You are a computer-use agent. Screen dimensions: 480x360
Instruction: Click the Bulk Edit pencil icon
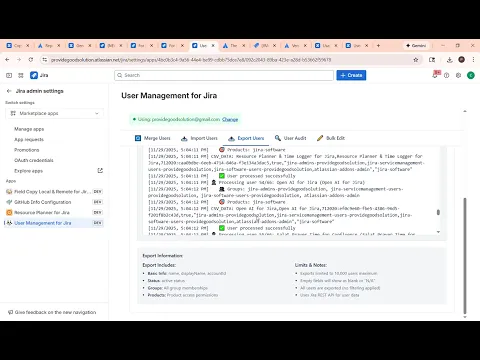320,138
